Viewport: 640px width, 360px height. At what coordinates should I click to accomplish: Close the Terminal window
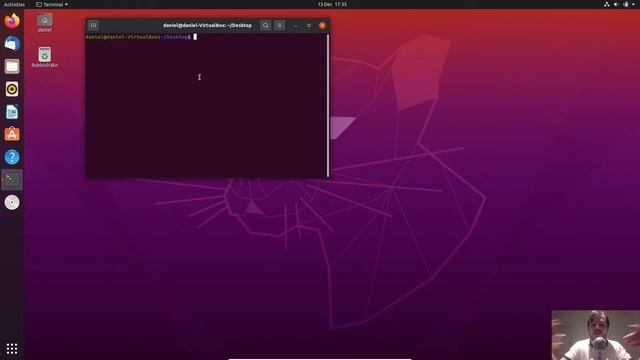[322, 25]
